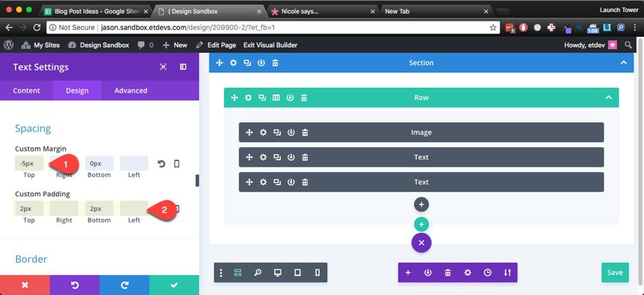Image resolution: width=644 pixels, height=295 pixels.
Task: Add new row with the teal plus button
Action: (422, 224)
